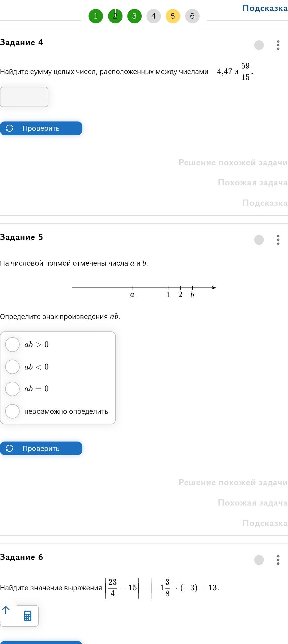Open the calculator icon at the bottom
Image resolution: width=288 pixels, height=644 pixels.
pos(28,616)
